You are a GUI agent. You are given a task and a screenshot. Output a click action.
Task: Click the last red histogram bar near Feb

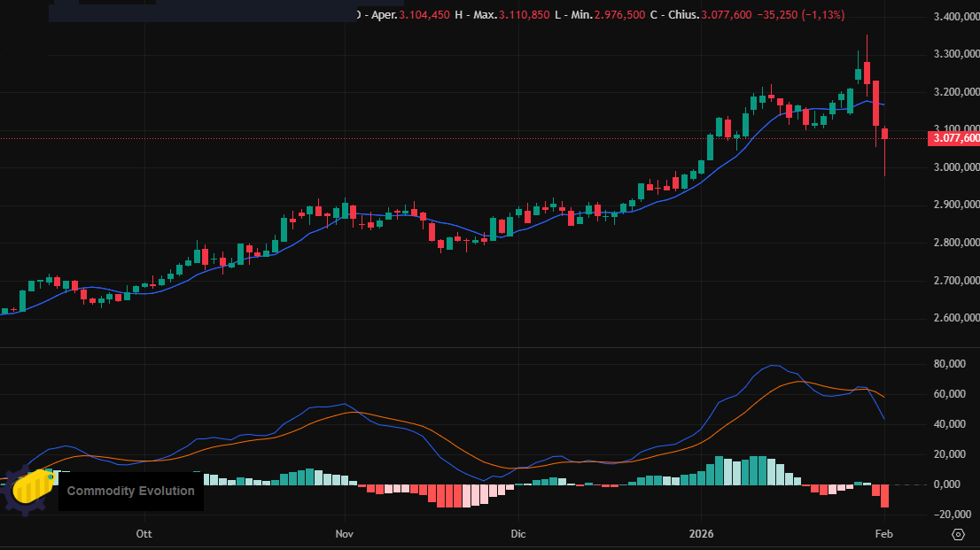coord(884,496)
